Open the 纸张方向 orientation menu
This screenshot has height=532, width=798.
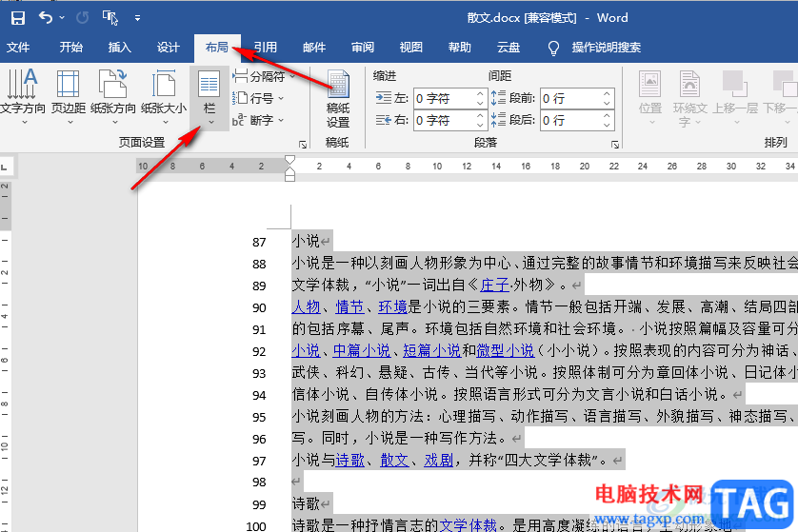(x=113, y=97)
